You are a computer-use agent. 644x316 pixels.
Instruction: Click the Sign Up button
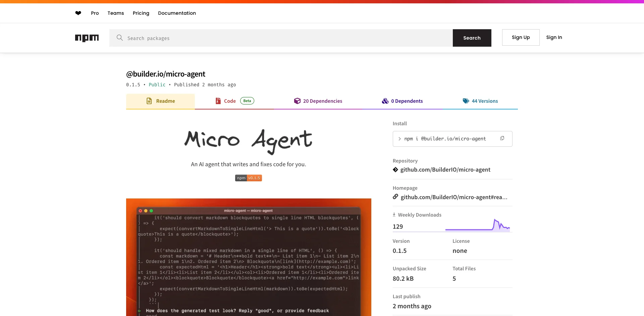[521, 37]
